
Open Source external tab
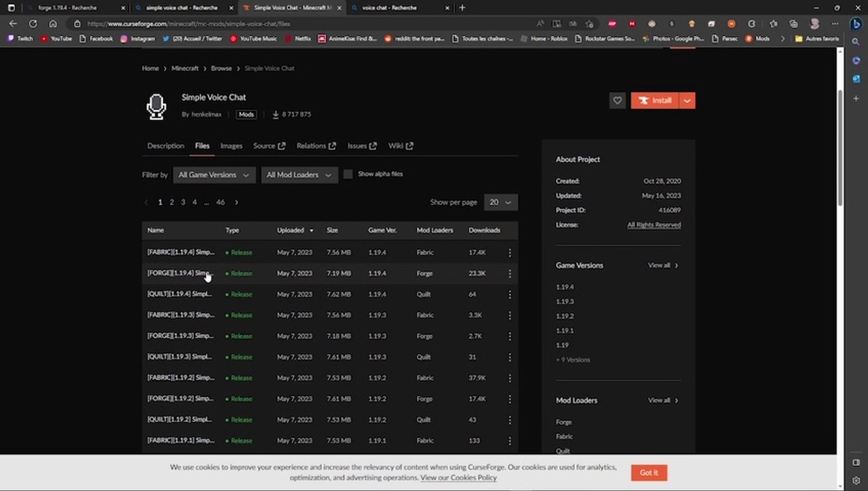click(x=270, y=146)
